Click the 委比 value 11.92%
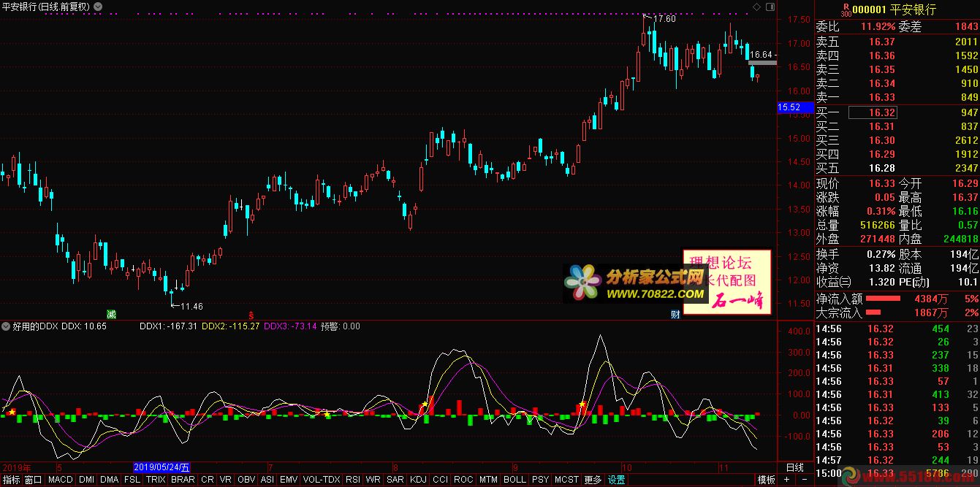980x487 pixels. tap(878, 26)
